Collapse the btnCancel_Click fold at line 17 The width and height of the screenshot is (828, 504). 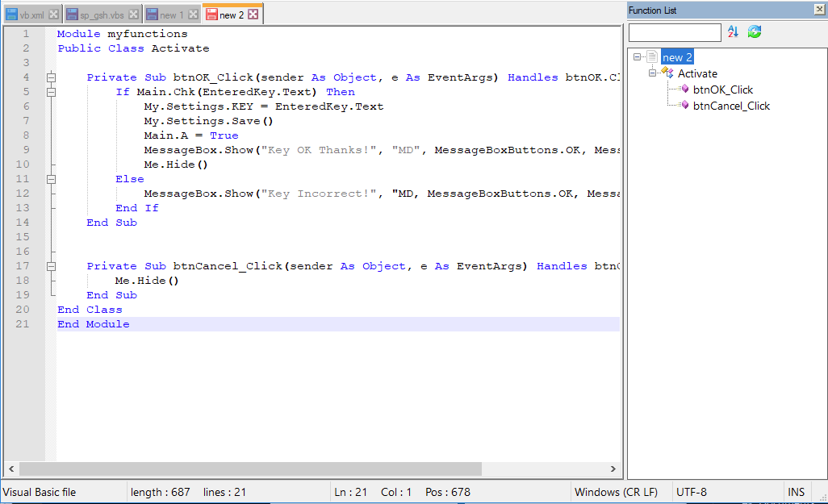tap(51, 266)
